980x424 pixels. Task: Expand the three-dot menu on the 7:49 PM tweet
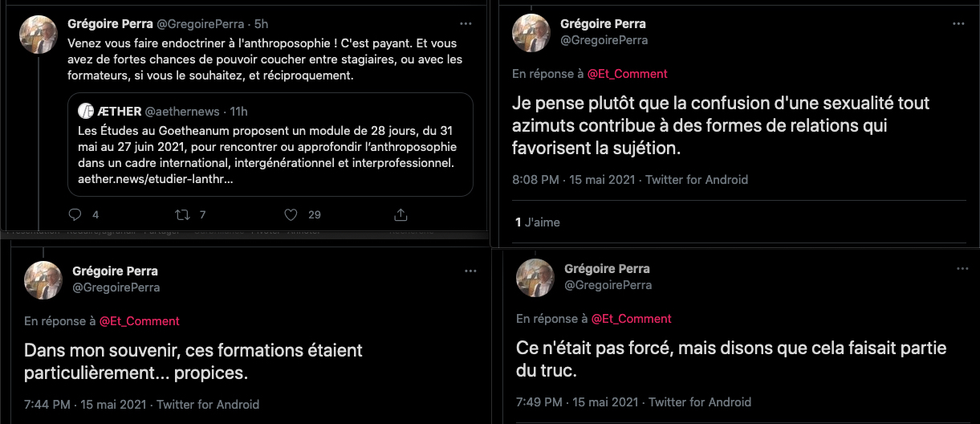(962, 269)
